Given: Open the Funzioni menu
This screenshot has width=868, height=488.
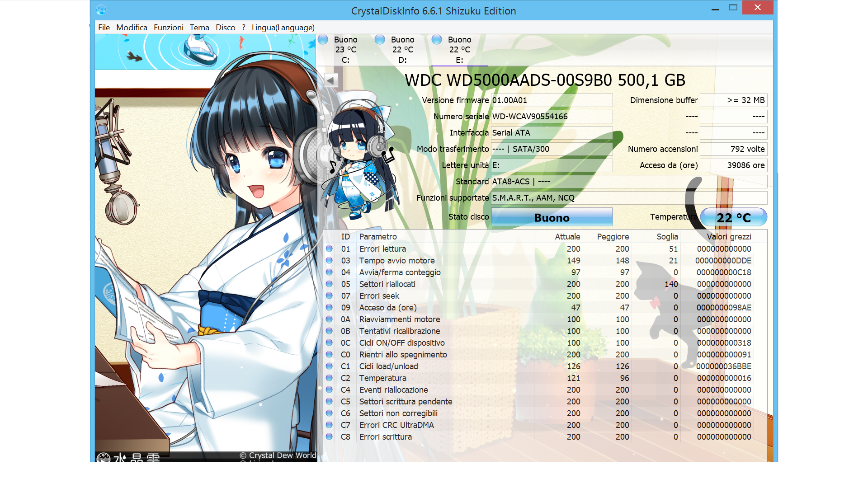Looking at the screenshot, I should point(169,28).
